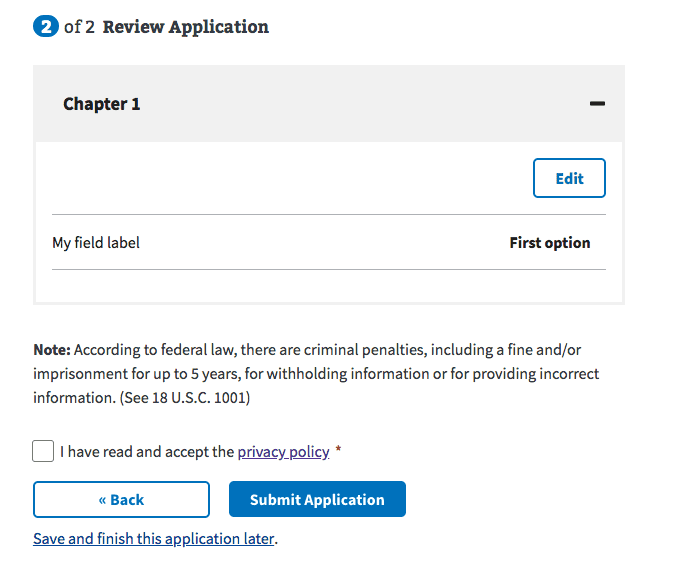Submit the application

coord(317,500)
